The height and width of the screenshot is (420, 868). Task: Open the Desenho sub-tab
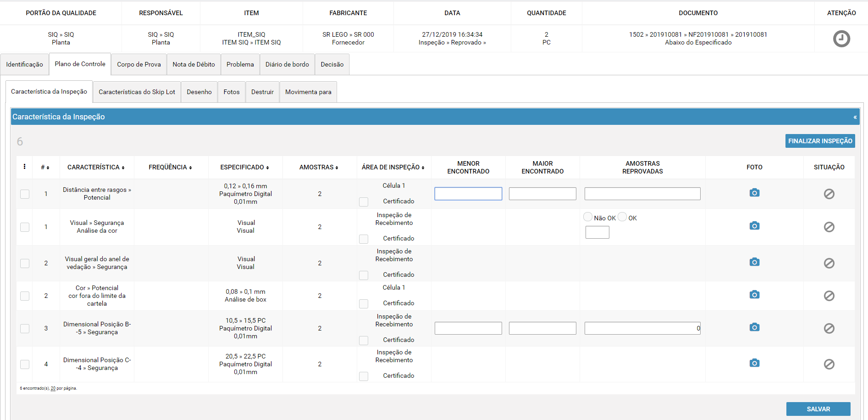tap(199, 92)
